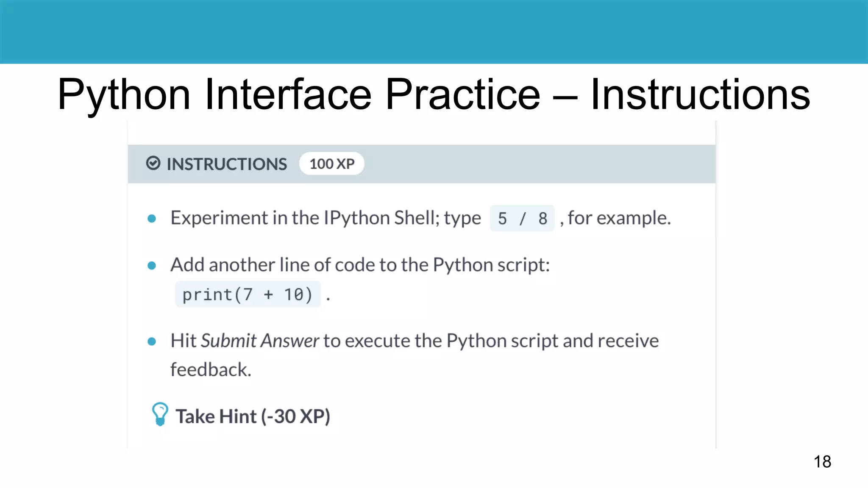The image size is (868, 488).
Task: Click the slide number 18
Action: (822, 462)
